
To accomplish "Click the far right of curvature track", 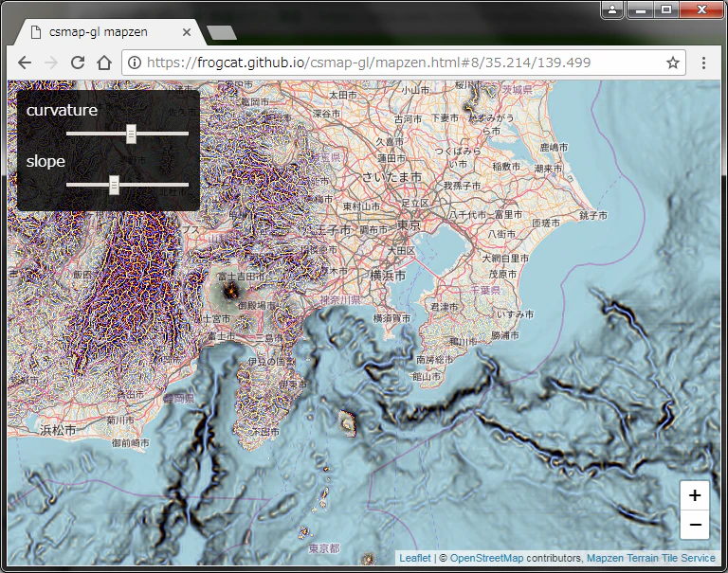I will (186, 134).
